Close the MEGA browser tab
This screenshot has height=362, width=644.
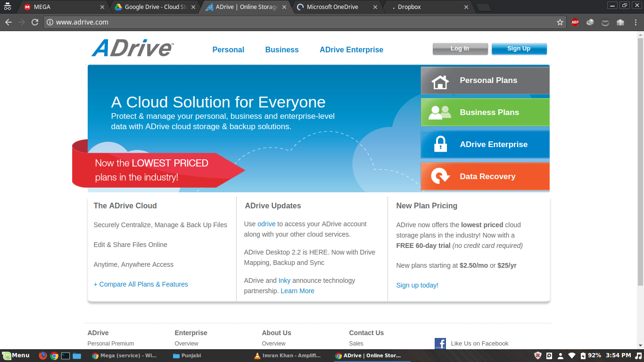103,7
